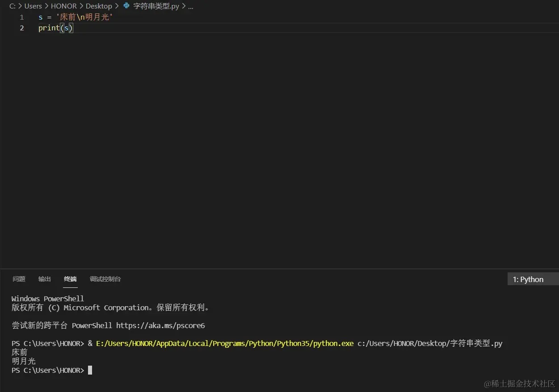Open the https://aka.ms/pscore6 link in terminal
The image size is (559, 392).
160,325
